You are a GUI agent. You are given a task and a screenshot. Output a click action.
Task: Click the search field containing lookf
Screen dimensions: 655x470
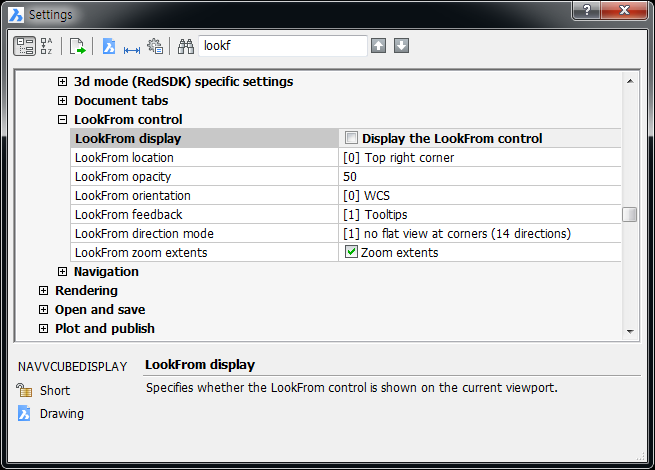(283, 46)
